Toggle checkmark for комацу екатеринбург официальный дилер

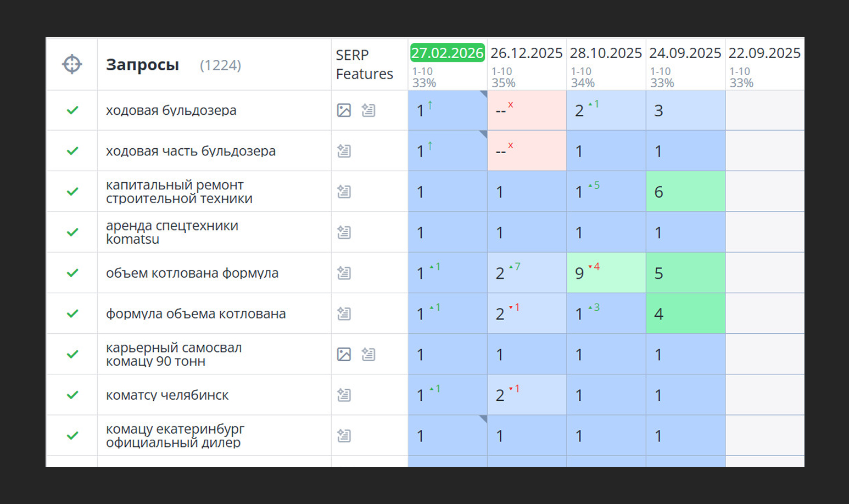point(72,435)
